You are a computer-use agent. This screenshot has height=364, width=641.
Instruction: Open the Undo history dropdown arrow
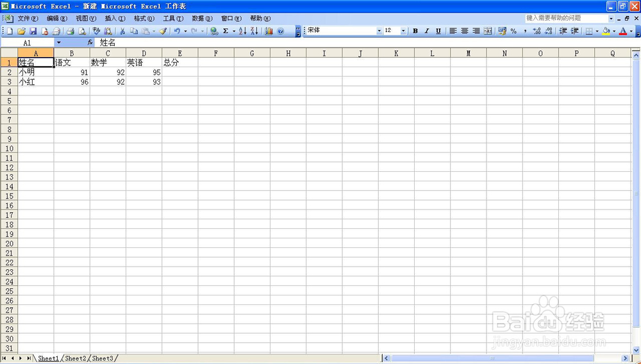(x=185, y=31)
